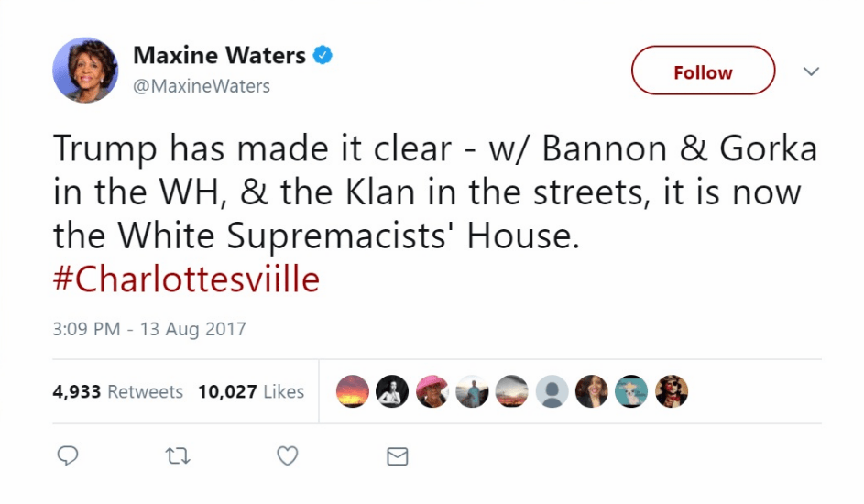Open Maxine Waters' profile picture
The height and width of the screenshot is (504, 864).
coord(85,70)
